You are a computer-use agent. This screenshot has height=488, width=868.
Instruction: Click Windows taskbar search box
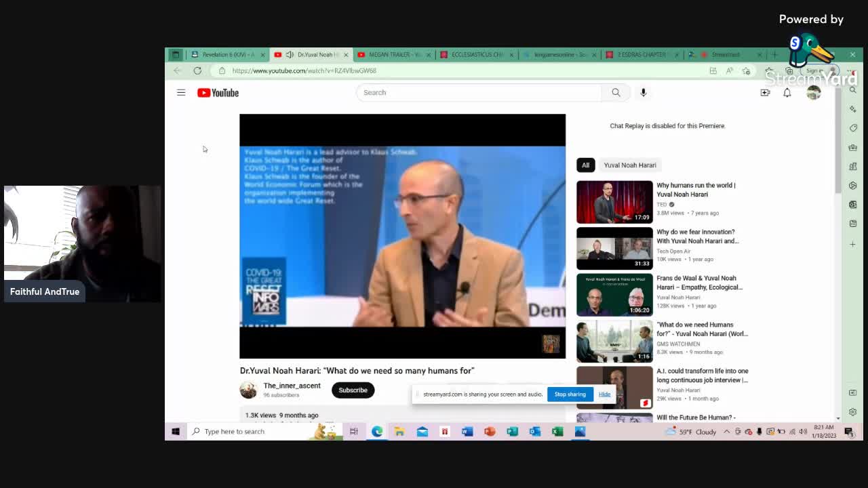tap(264, 431)
